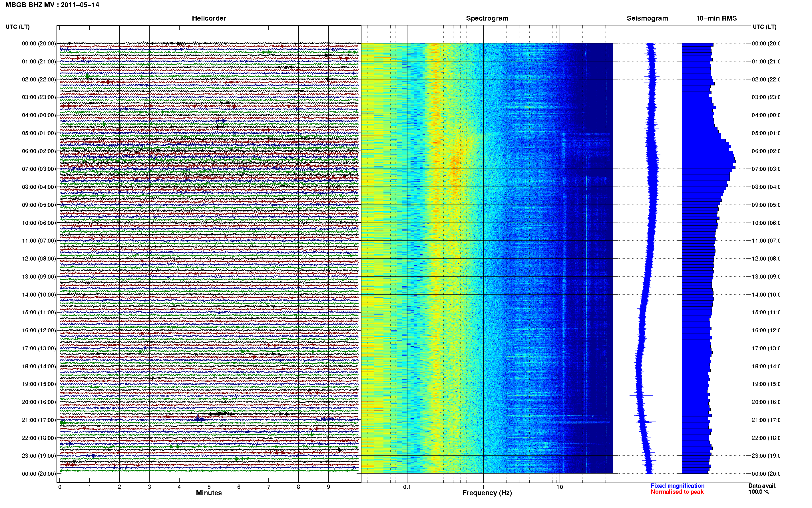Click the '5' tick on the Minutes axis
The image size is (812, 508).
(x=209, y=487)
